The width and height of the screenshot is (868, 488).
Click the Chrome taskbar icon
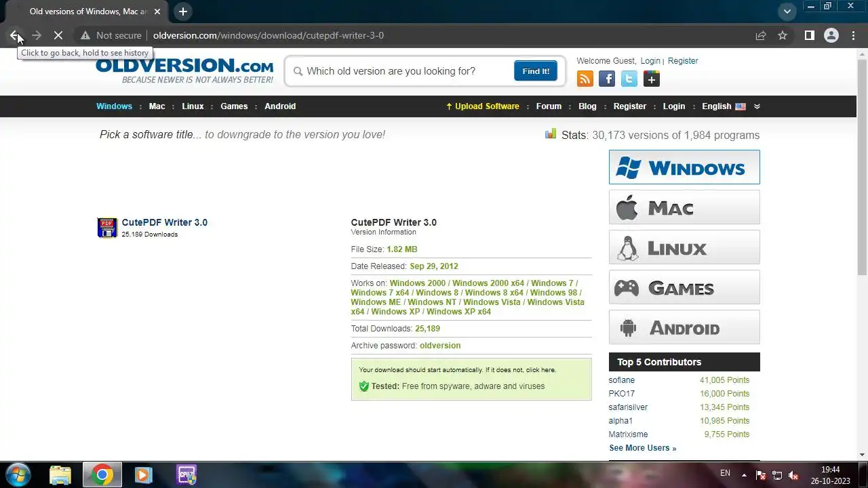[102, 474]
